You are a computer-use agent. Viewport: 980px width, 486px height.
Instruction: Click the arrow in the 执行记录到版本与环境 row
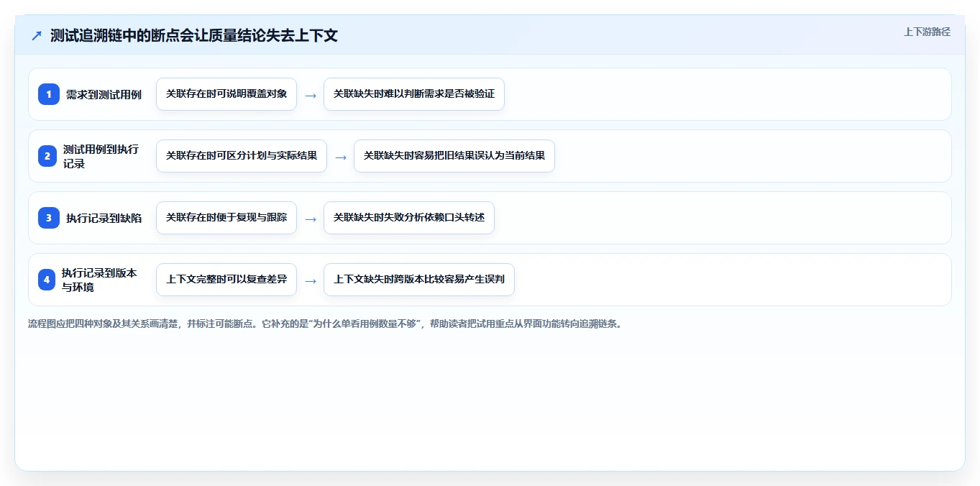tap(311, 280)
